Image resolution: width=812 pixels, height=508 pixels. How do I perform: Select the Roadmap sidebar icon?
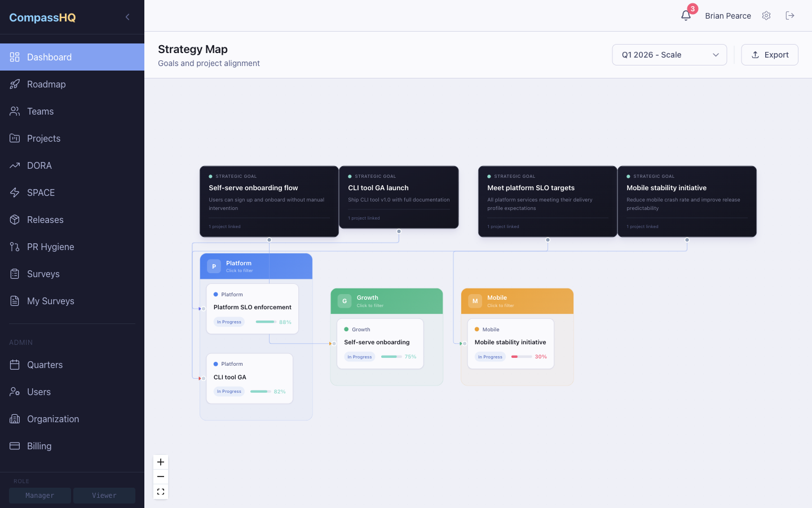(x=15, y=84)
